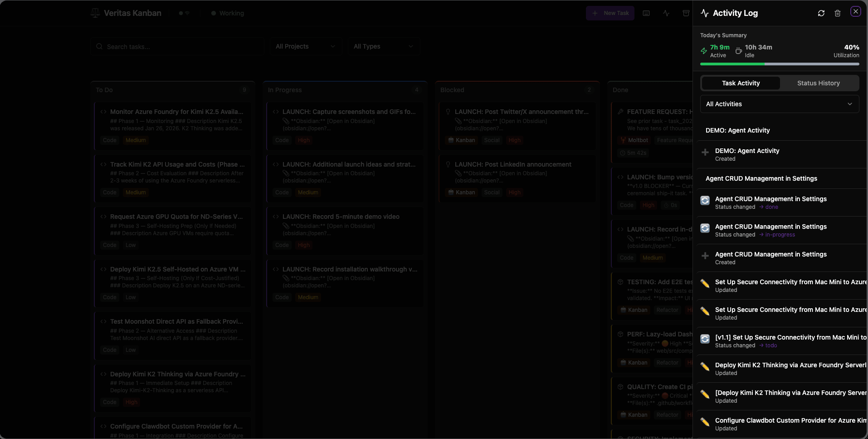
Task: Clear activity log with trash icon
Action: click(x=837, y=13)
